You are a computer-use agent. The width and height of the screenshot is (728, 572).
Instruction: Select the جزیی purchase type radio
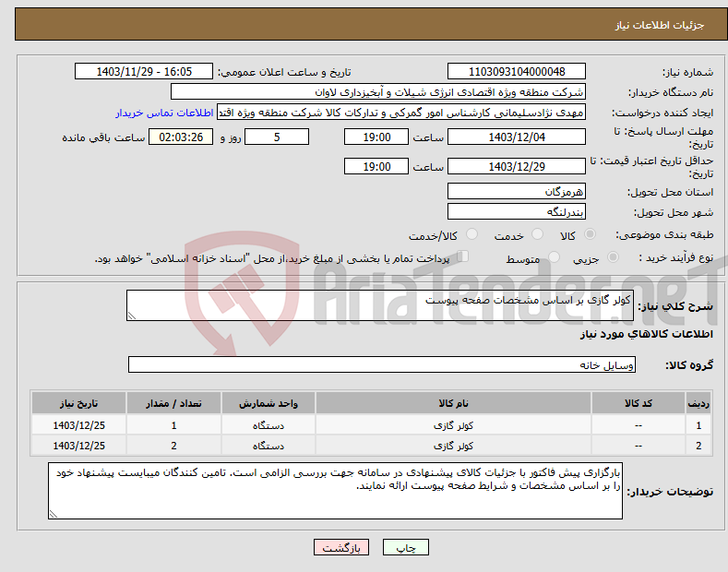coord(613,257)
